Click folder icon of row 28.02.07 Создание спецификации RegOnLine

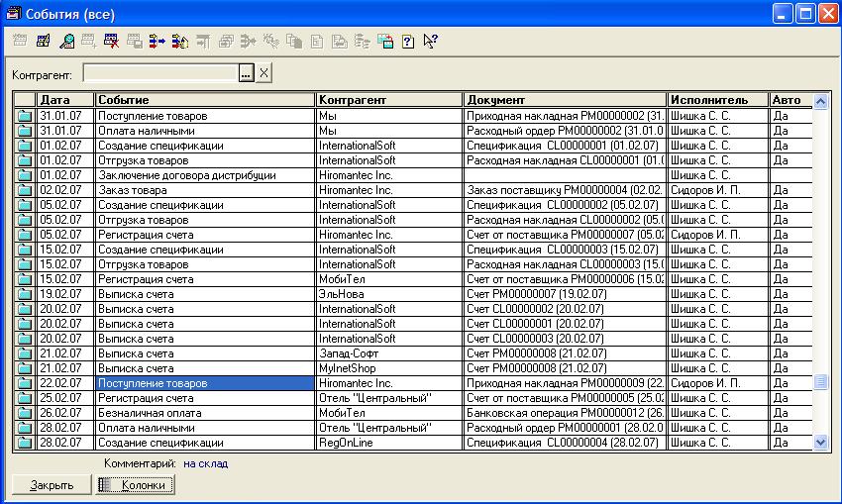click(24, 443)
